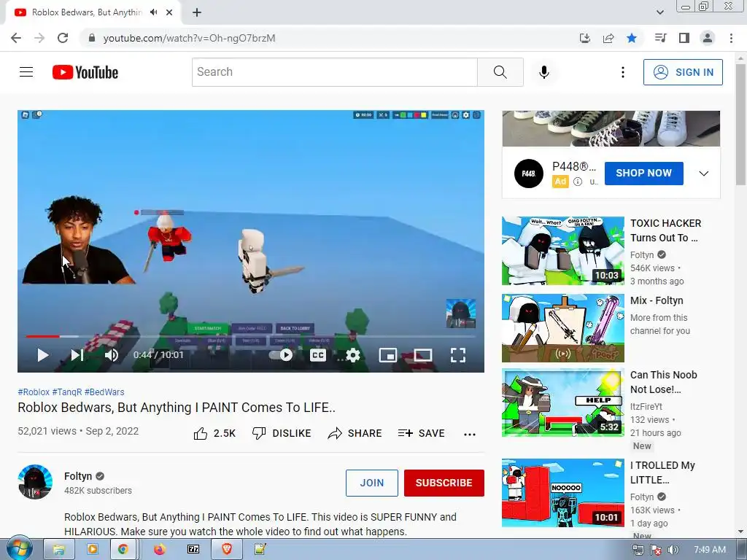
Task: Mute the video player volume
Action: point(112,355)
